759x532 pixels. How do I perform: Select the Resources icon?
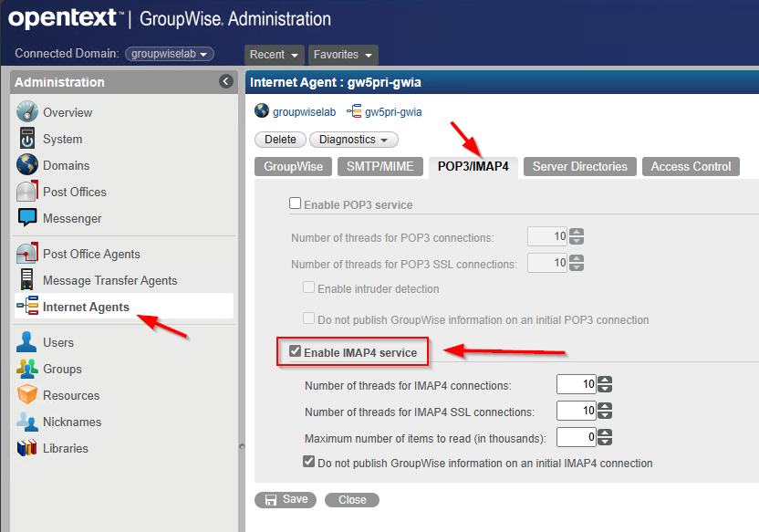click(26, 395)
